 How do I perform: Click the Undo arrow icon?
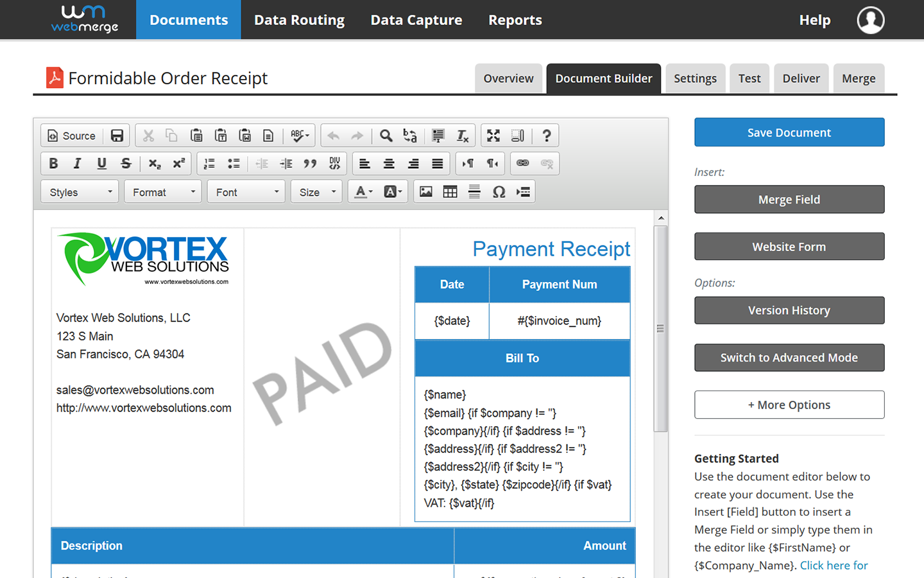pyautogui.click(x=333, y=136)
